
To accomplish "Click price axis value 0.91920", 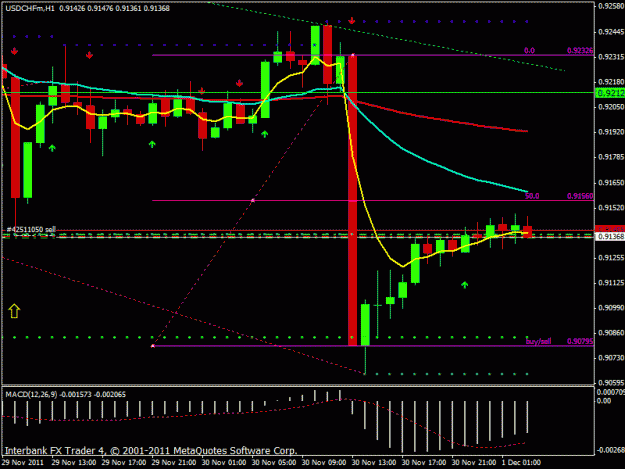I will (611, 132).
